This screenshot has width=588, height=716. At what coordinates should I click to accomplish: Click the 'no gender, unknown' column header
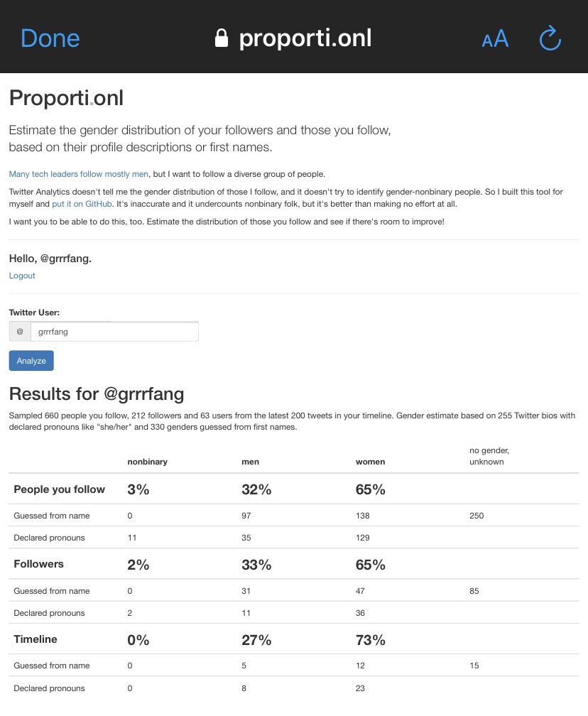(x=489, y=456)
